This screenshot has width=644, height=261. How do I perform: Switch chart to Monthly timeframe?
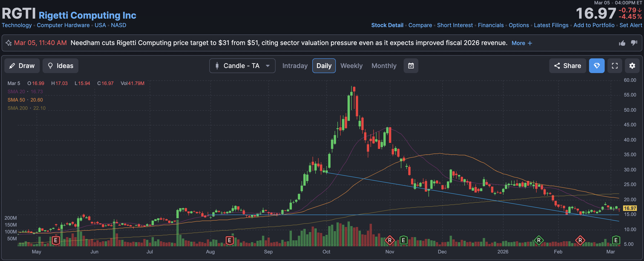coord(384,66)
